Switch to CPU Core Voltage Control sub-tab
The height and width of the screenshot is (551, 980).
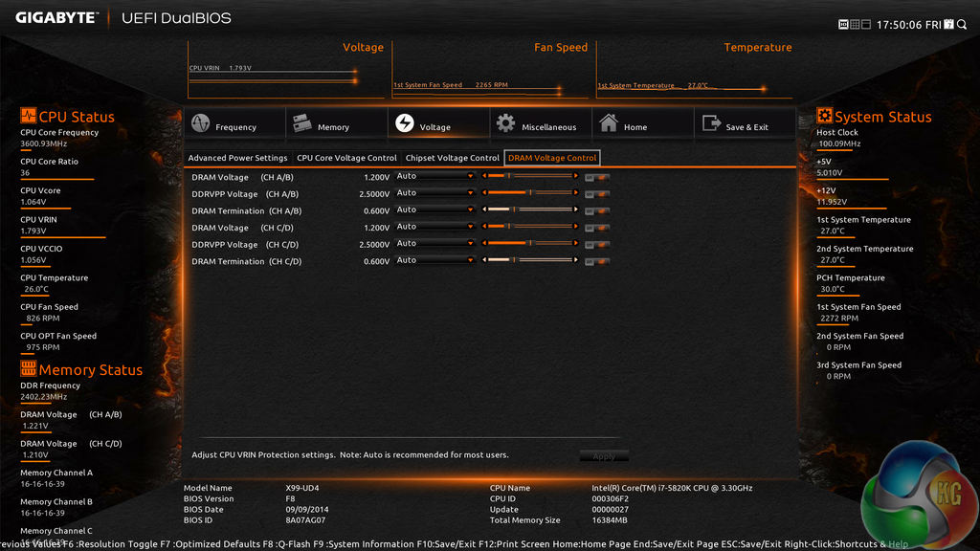(x=346, y=158)
